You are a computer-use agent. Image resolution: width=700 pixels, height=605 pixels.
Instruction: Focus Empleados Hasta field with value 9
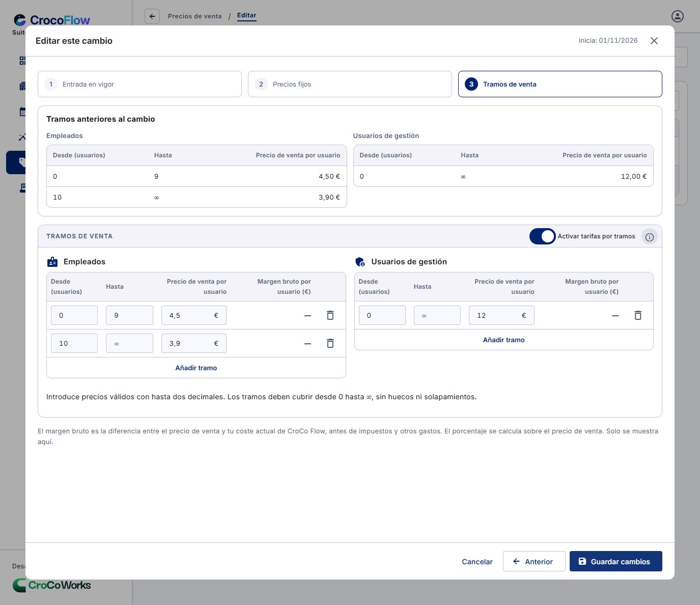point(129,315)
